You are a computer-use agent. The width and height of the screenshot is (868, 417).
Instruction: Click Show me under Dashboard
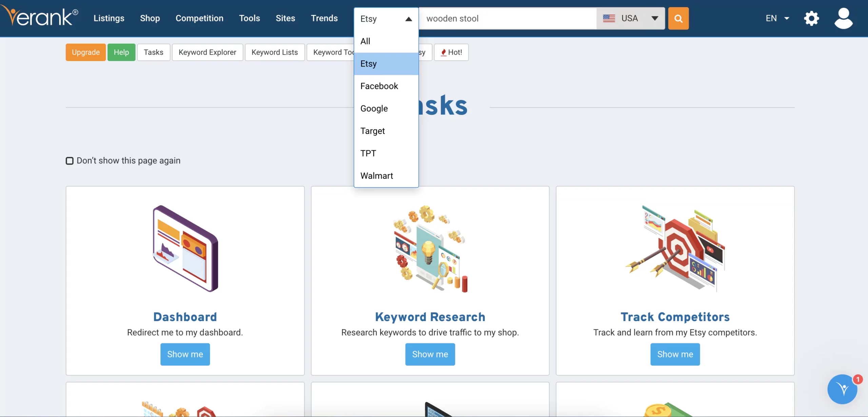coord(185,354)
